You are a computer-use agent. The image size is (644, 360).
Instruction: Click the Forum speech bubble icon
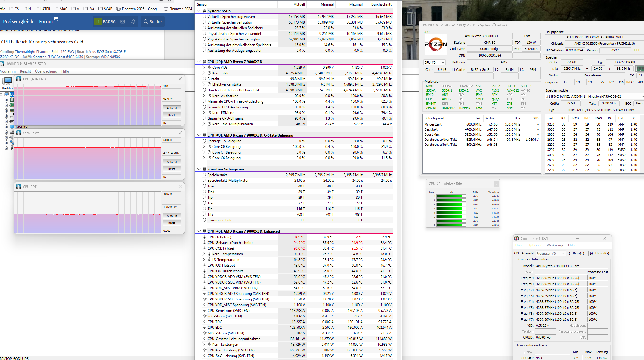tap(57, 19)
